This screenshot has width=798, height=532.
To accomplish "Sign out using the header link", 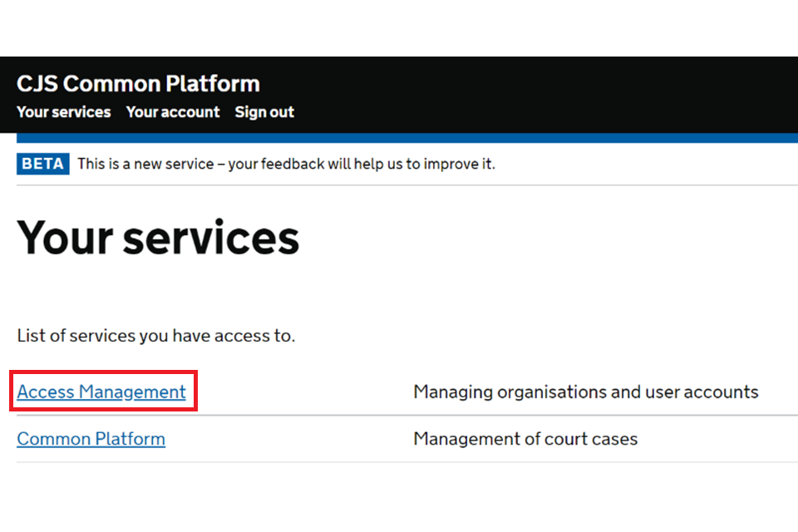I will (x=264, y=112).
